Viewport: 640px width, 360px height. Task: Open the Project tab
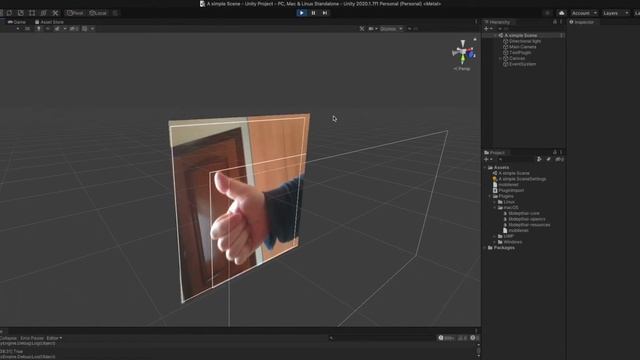point(495,152)
